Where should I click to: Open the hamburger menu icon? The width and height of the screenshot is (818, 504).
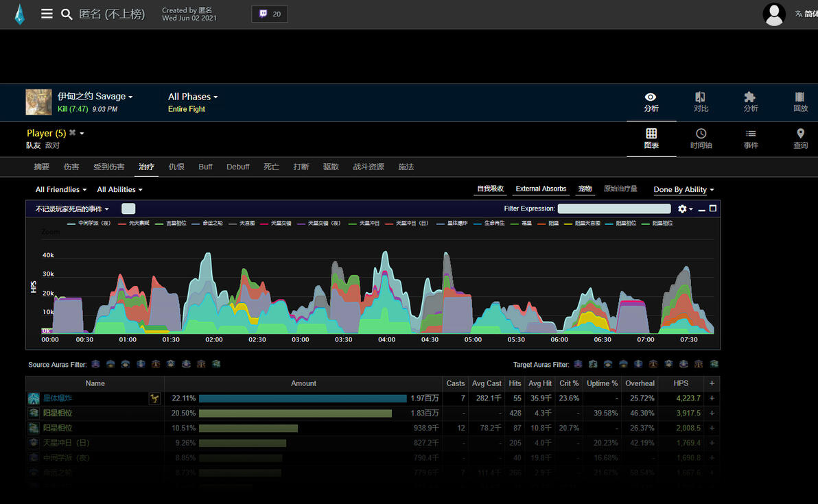(47, 14)
